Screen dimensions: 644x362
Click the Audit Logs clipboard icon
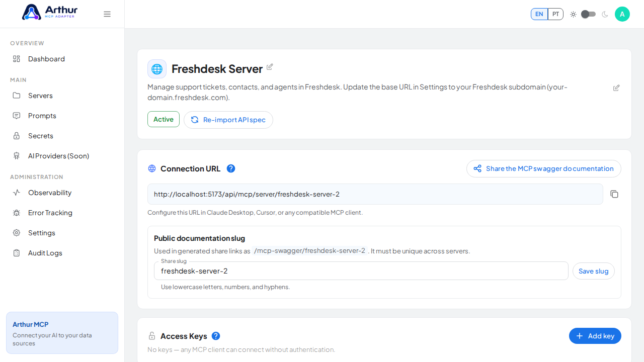coord(17,253)
